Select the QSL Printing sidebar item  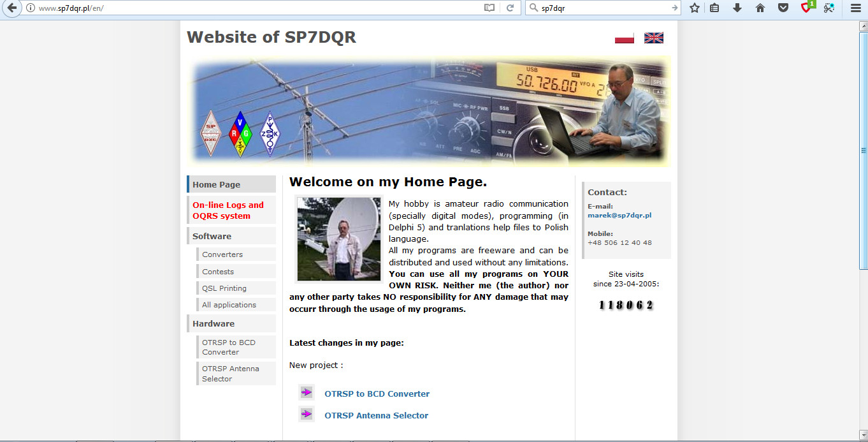(224, 288)
